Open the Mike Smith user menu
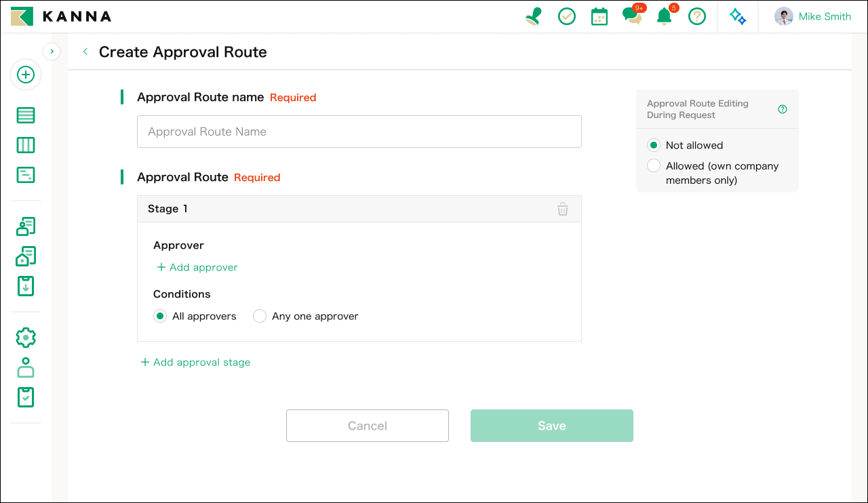 (x=813, y=16)
